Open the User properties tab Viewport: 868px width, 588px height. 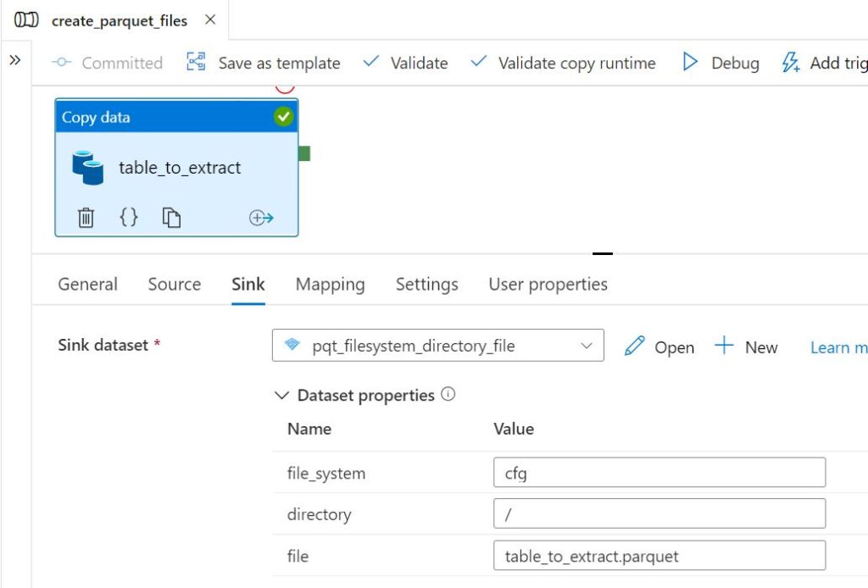pos(548,285)
